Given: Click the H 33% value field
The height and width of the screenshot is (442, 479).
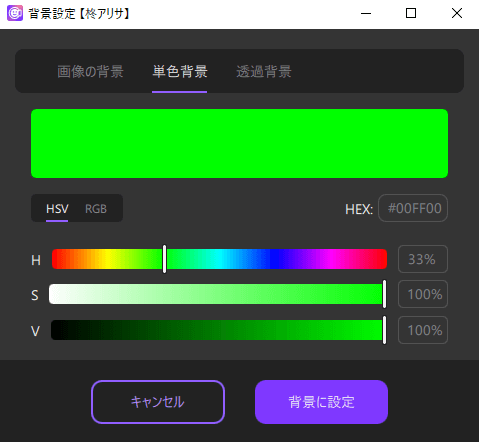Looking at the screenshot, I should [423, 259].
